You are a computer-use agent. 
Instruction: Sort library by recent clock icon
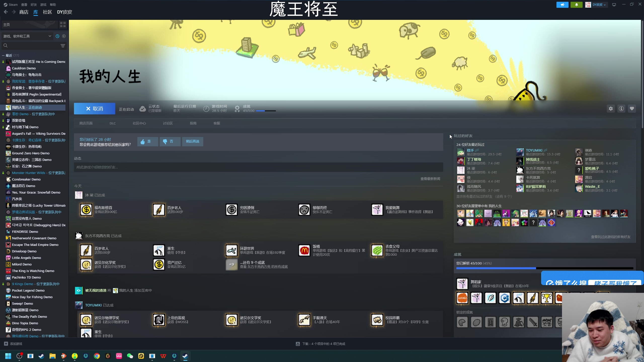[x=57, y=36]
